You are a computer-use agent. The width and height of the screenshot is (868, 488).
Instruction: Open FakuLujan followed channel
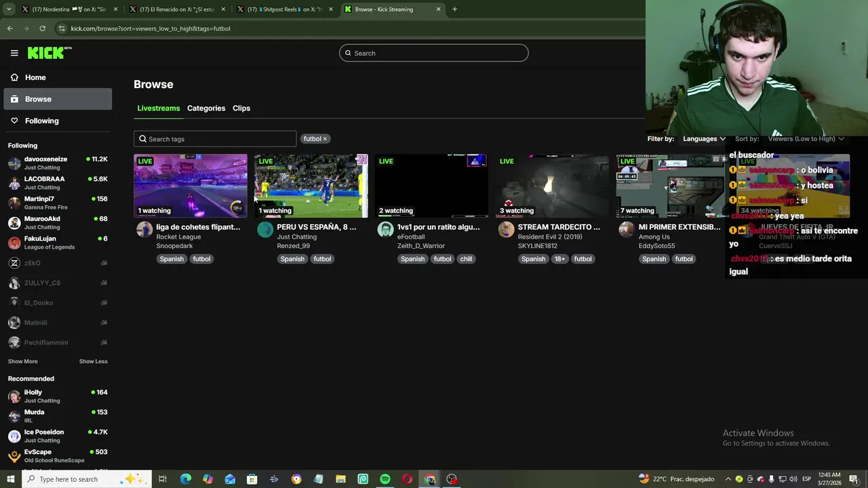58,243
